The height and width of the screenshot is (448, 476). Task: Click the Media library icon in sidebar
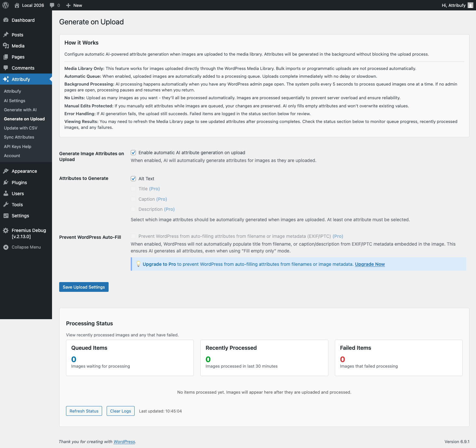coord(6,46)
